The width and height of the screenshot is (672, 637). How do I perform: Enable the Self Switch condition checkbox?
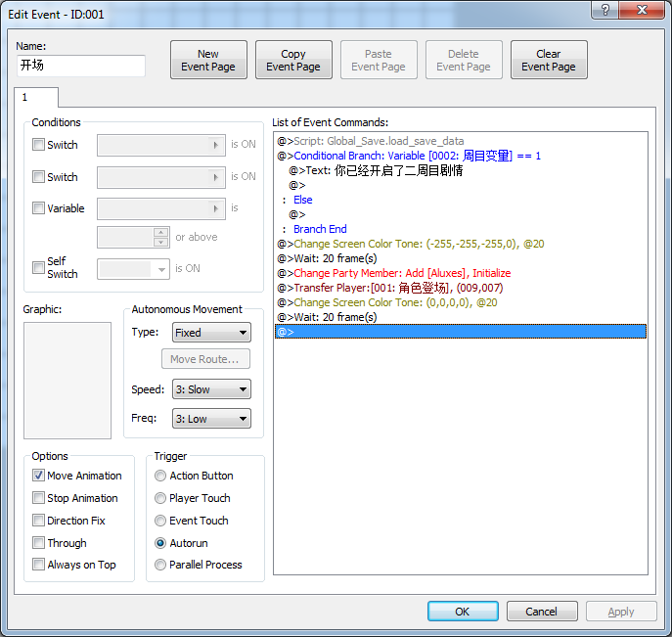(x=38, y=267)
